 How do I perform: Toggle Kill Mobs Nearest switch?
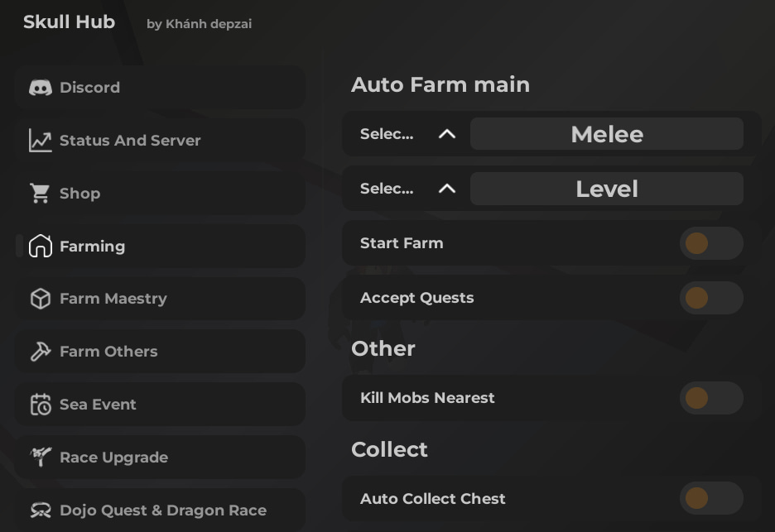click(x=711, y=398)
